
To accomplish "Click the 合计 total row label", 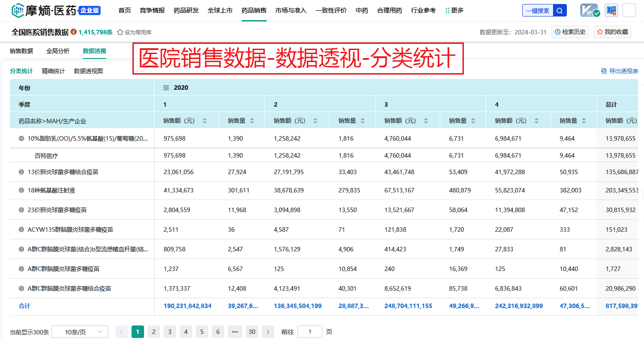I will 25,306.
